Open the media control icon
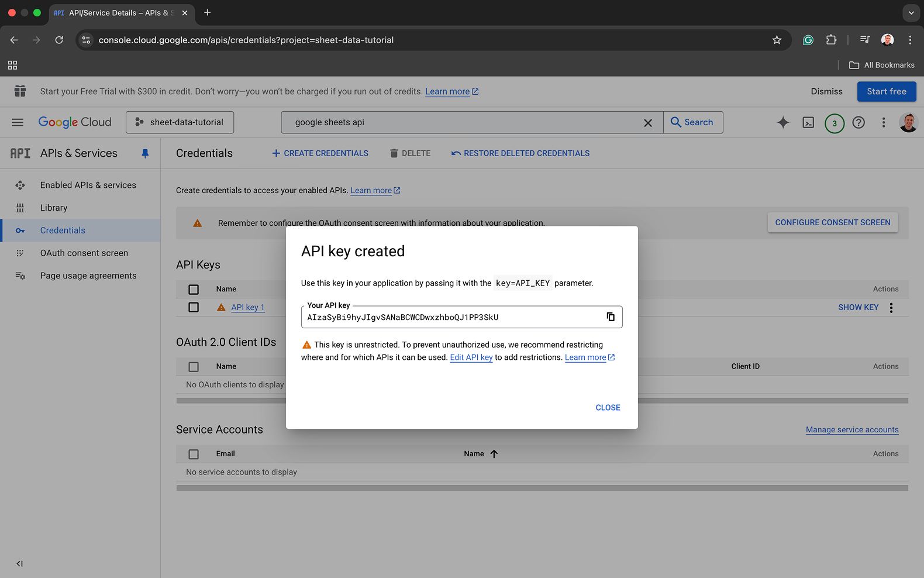The height and width of the screenshot is (578, 924). pos(865,40)
